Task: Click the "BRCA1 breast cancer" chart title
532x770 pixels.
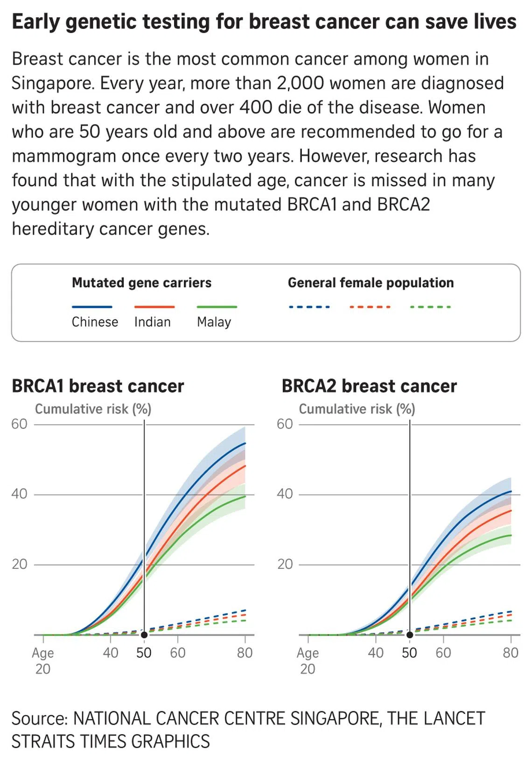Action: coord(98,386)
